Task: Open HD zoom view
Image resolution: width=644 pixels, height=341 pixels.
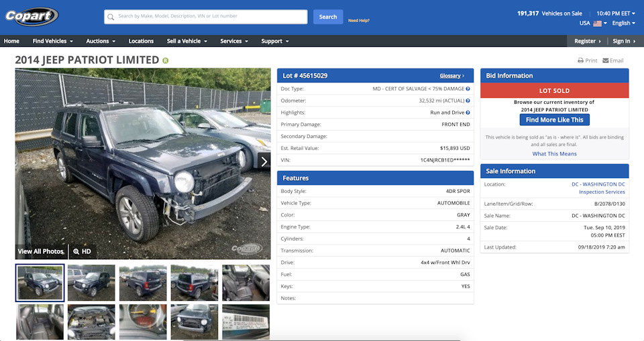Action: [x=82, y=251]
